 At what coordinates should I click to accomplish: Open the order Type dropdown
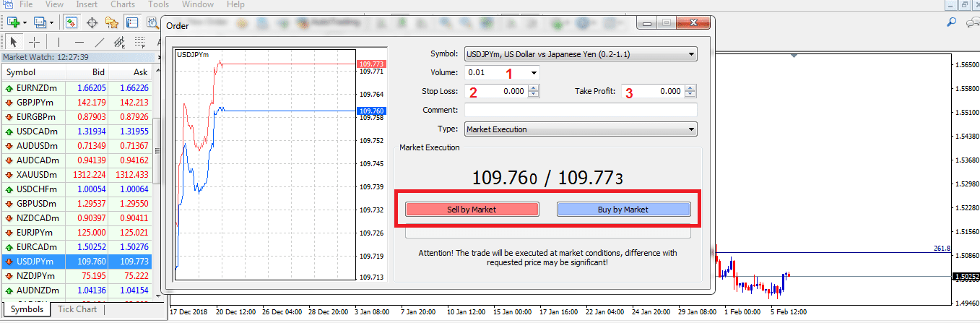[x=692, y=129]
